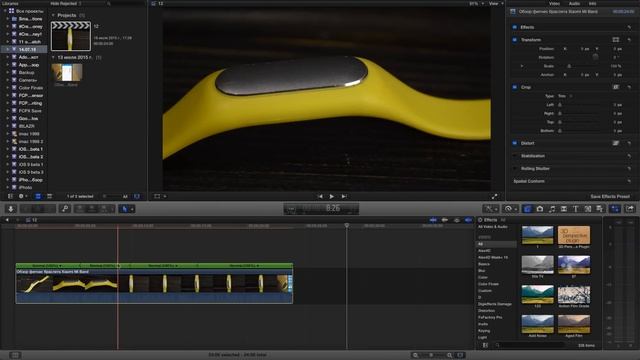640x360 pixels.
Task: Open the Photos browser camera icon
Action: click(540, 209)
